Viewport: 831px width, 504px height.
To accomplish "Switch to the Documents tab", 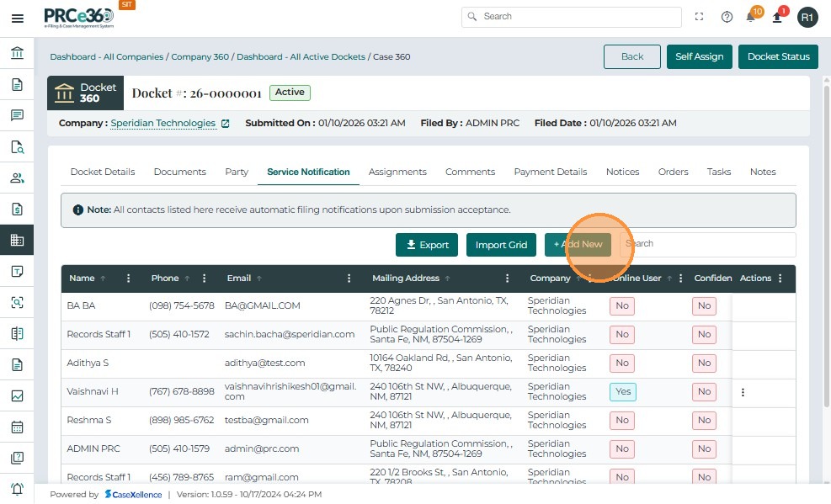I will tap(179, 172).
